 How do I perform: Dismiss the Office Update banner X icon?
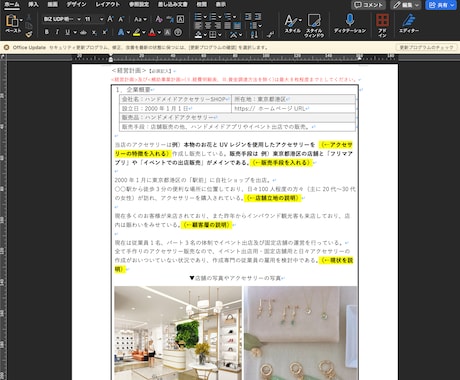[6, 47]
